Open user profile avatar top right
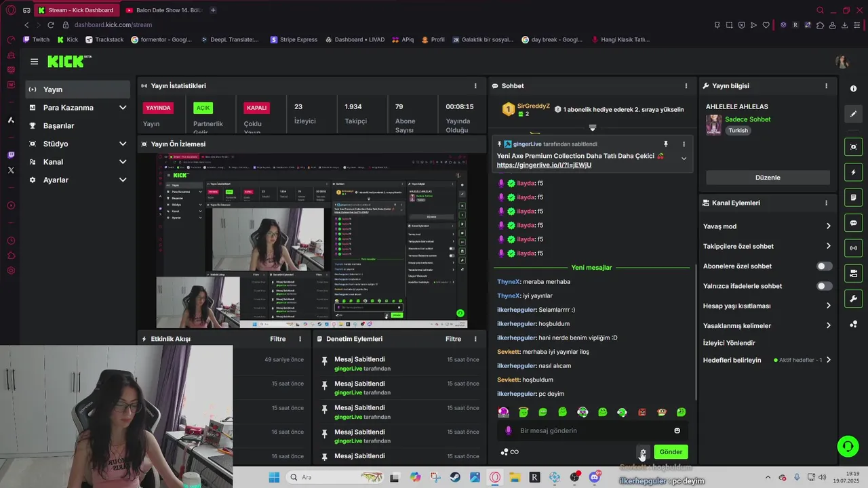The height and width of the screenshot is (488, 868). point(842,62)
